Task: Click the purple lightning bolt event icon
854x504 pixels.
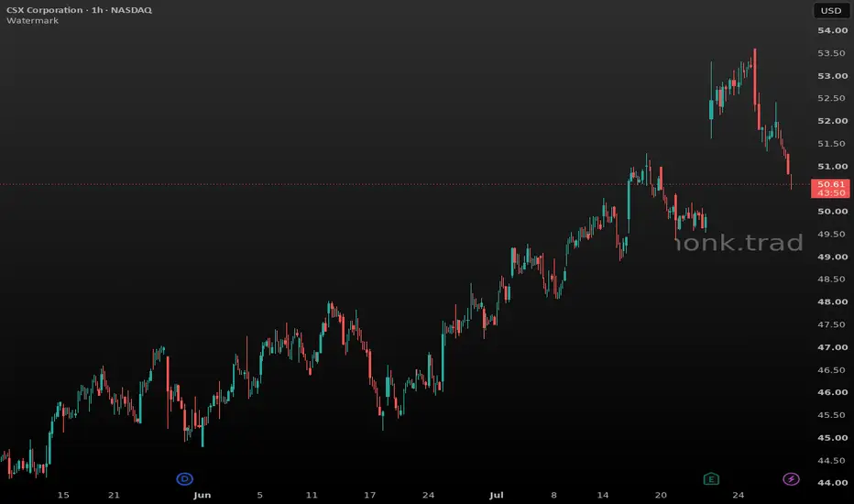Action: point(791,479)
